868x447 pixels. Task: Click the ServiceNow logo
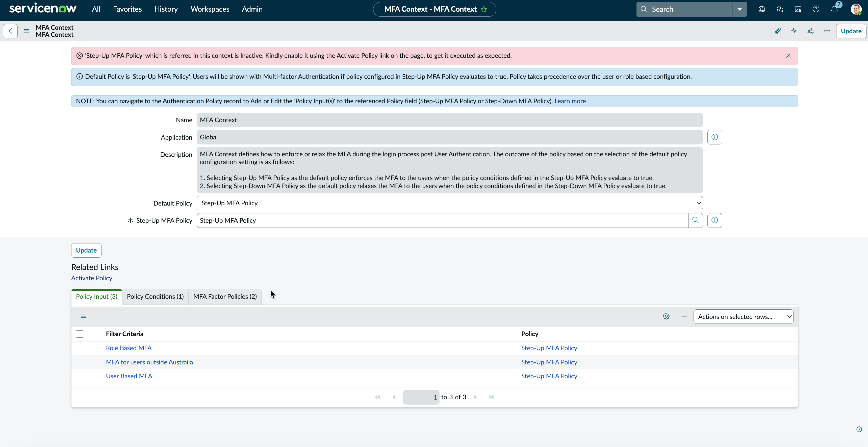click(x=43, y=9)
